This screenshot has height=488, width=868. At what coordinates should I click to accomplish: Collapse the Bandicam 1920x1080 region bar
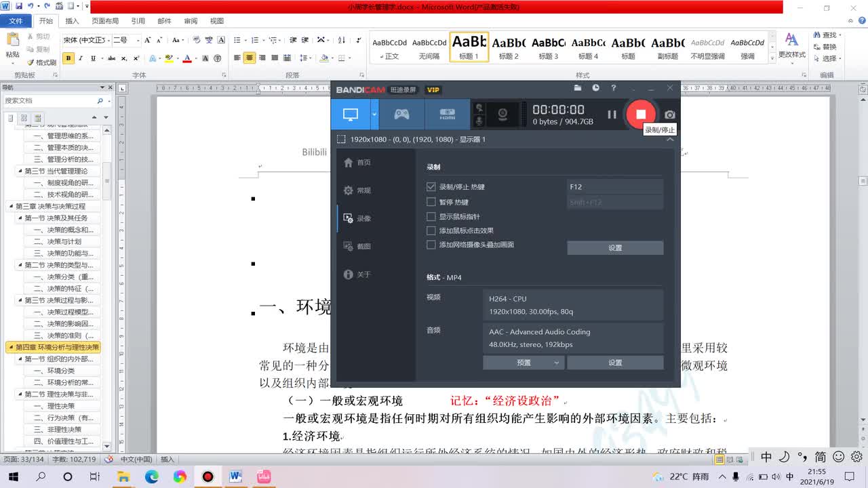(670, 139)
